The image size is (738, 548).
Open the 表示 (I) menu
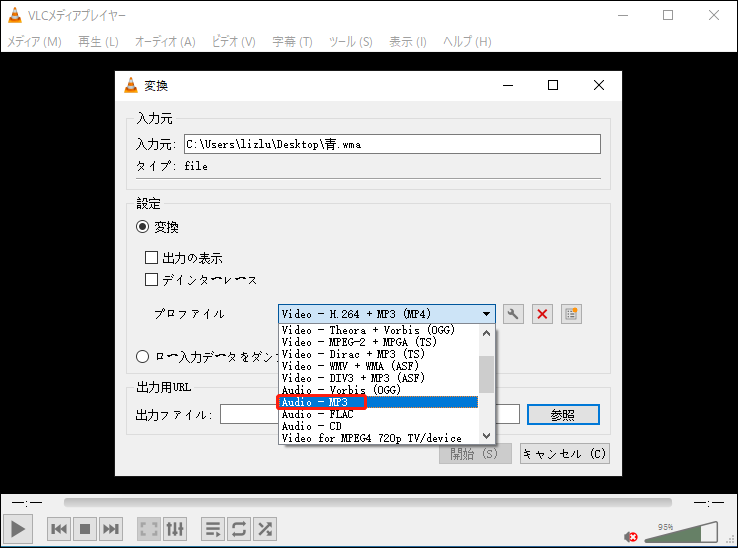[408, 41]
